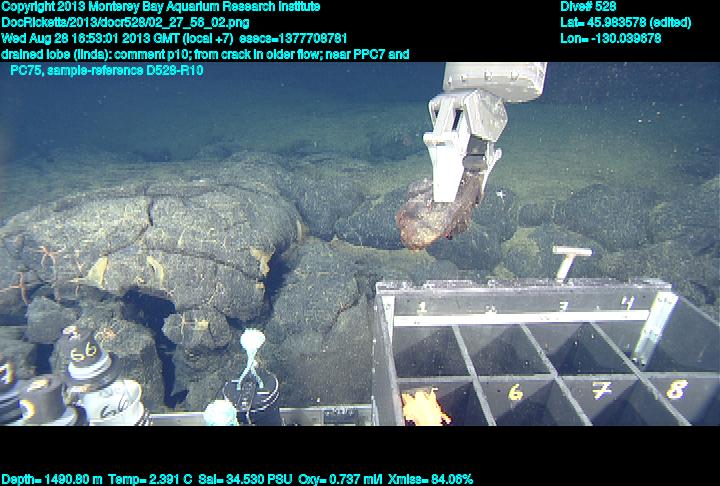Click the yellow number 7 in sample box
Image resolution: width=720 pixels, height=486 pixels.
click(x=601, y=390)
